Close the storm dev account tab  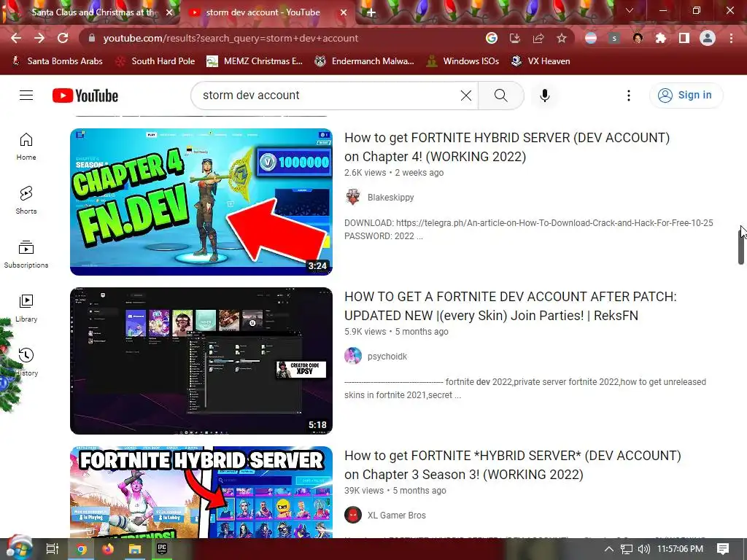click(x=344, y=12)
